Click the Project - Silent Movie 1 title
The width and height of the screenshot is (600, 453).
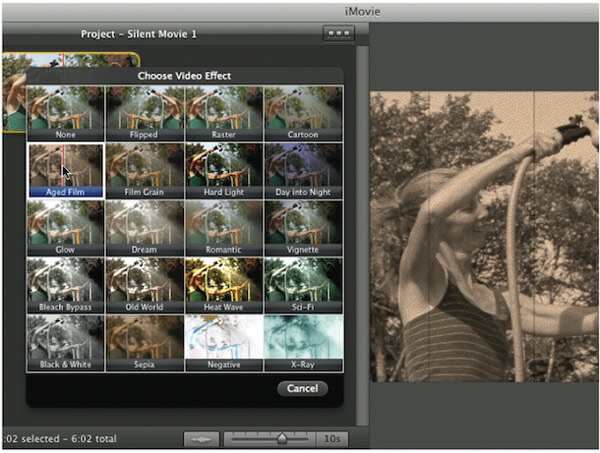[x=139, y=34]
